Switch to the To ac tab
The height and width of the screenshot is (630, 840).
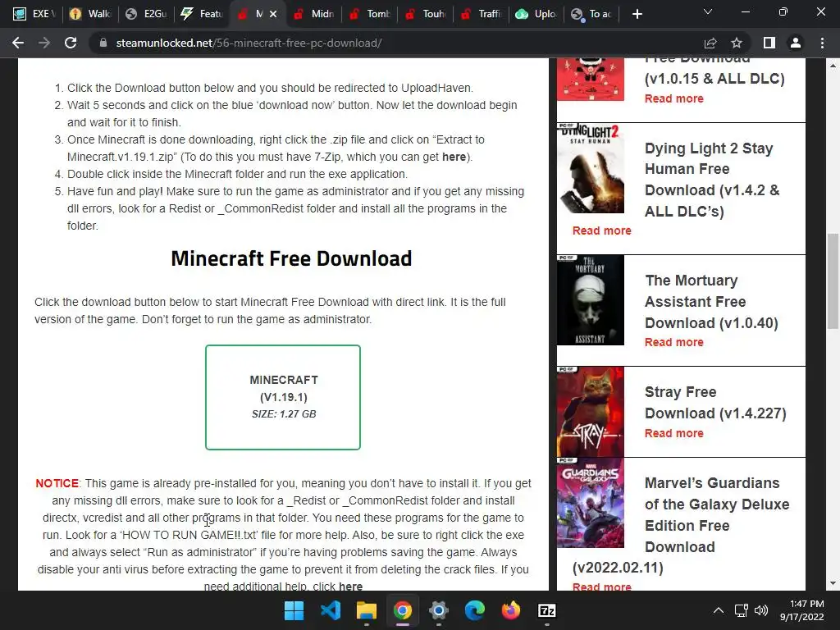[x=591, y=14]
